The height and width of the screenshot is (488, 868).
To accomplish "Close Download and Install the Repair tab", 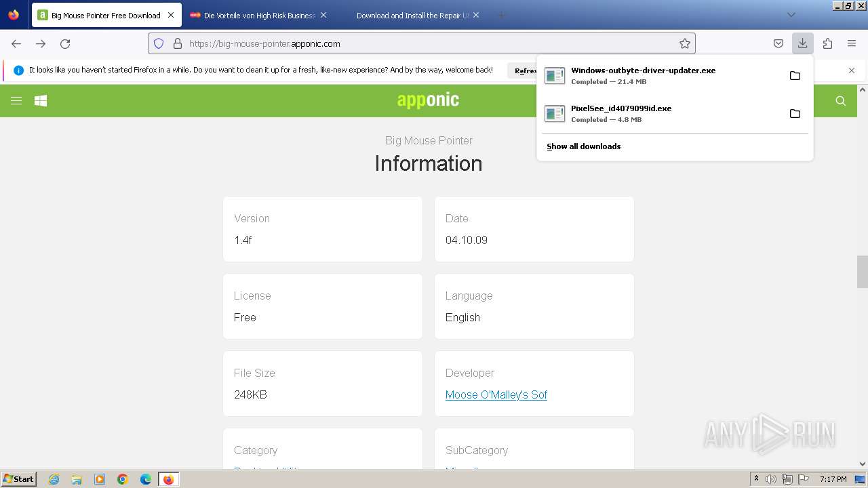I will pos(476,15).
